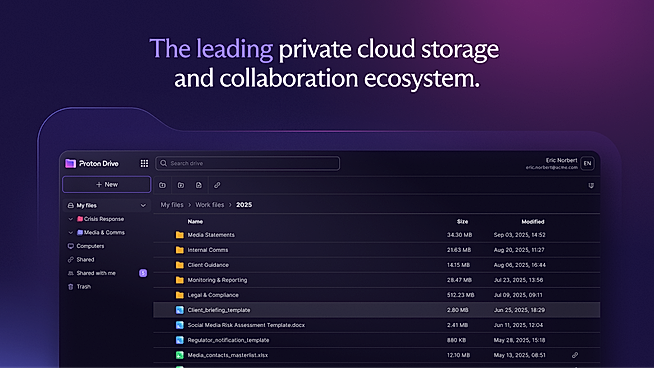This screenshot has height=368, width=654.
Task: Select Monitoring & Reporting folder name
Action: click(x=217, y=280)
